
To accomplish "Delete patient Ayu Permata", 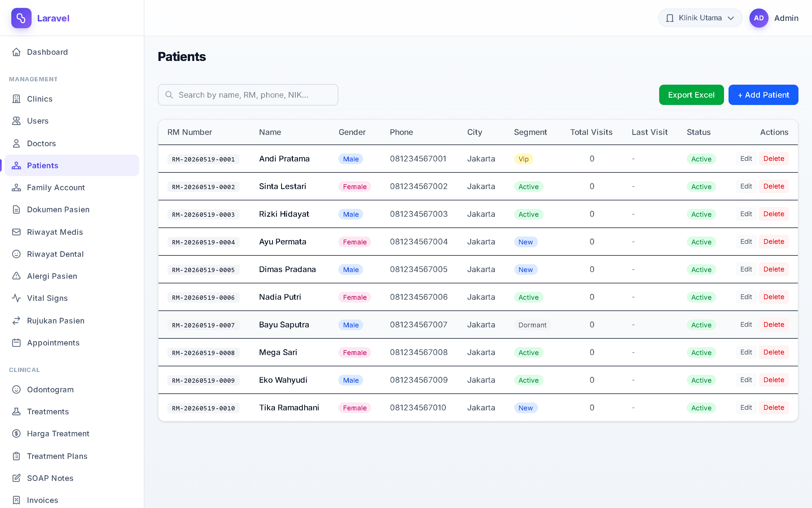I will click(773, 242).
